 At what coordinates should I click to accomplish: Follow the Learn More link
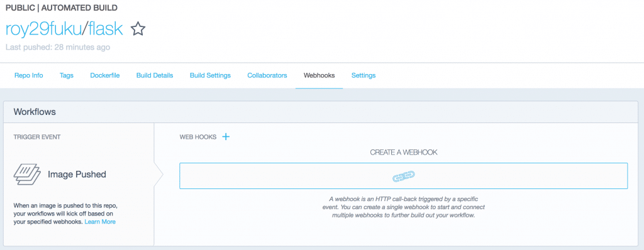100,222
